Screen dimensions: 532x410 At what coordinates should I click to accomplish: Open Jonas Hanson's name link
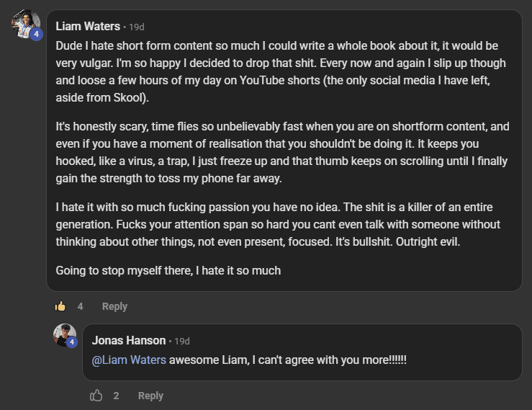[x=129, y=340]
